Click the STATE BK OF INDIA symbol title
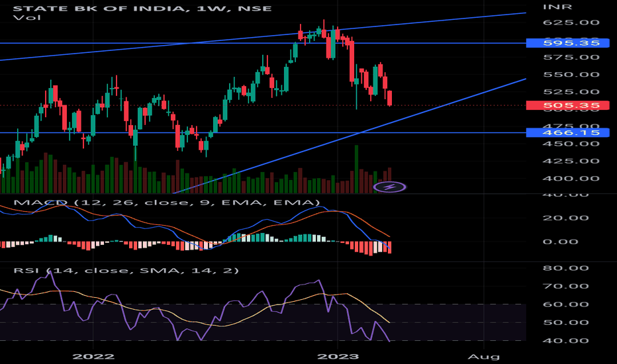The image size is (617, 364). [x=142, y=8]
